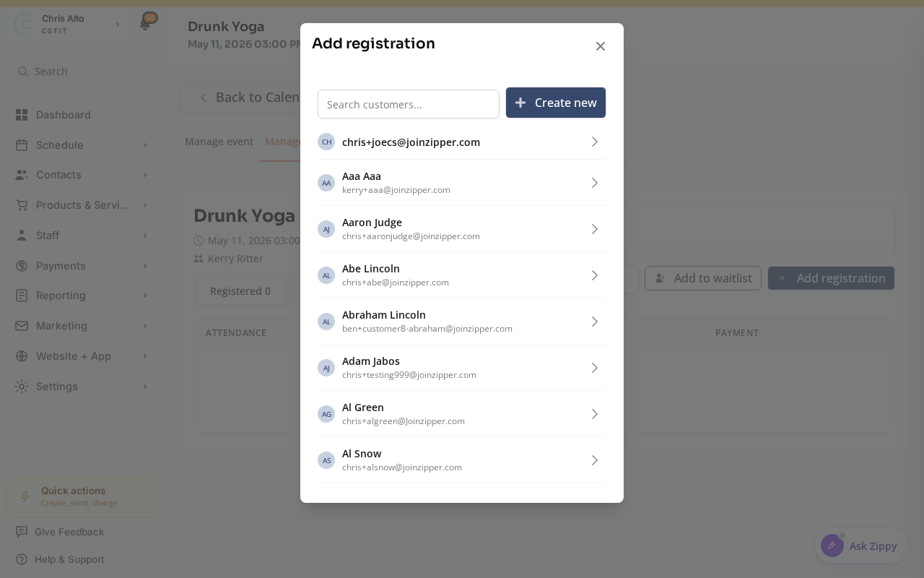Click chevron arrow on Al Snow row
The width and height of the screenshot is (924, 578).
coord(595,460)
